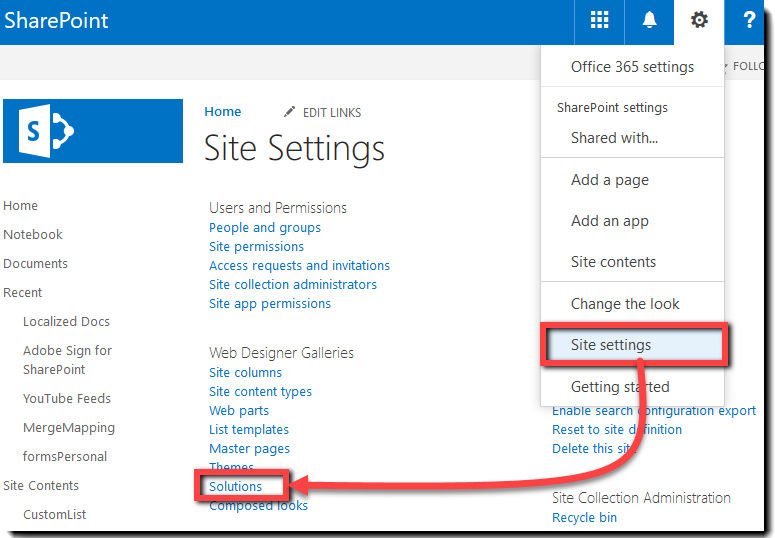Open Notebook in left navigation

[33, 234]
